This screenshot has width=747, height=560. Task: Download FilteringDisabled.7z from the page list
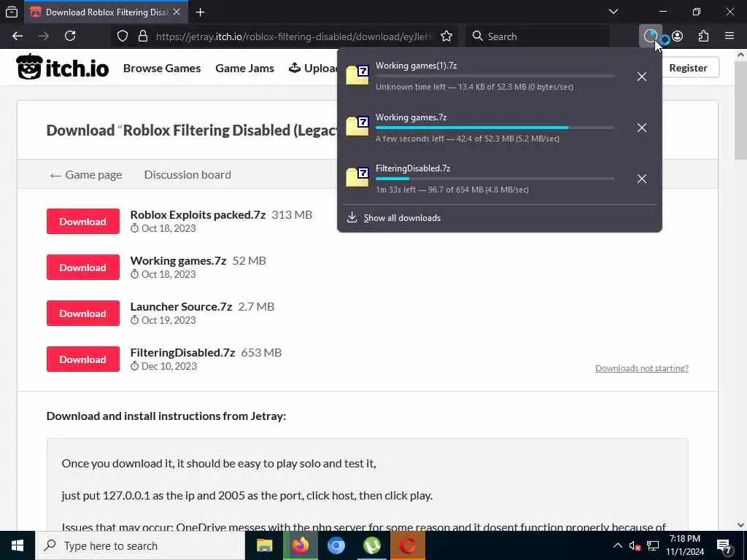83,359
